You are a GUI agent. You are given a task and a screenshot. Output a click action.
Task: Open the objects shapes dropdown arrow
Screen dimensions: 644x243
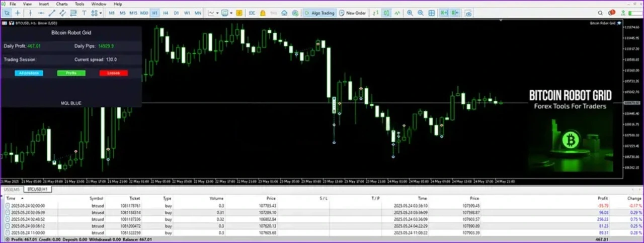101,13
